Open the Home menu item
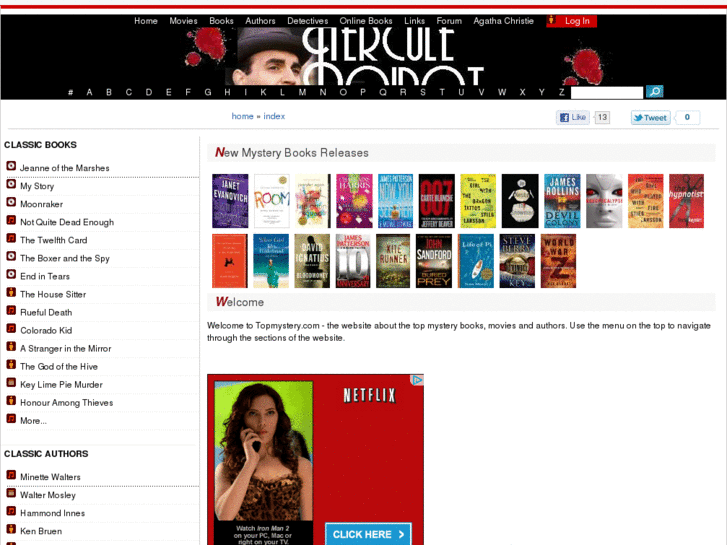The width and height of the screenshot is (727, 545). (146, 21)
